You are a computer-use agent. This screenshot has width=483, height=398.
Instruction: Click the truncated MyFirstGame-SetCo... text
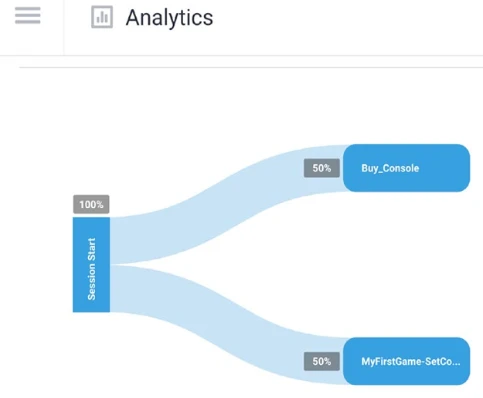tap(411, 361)
